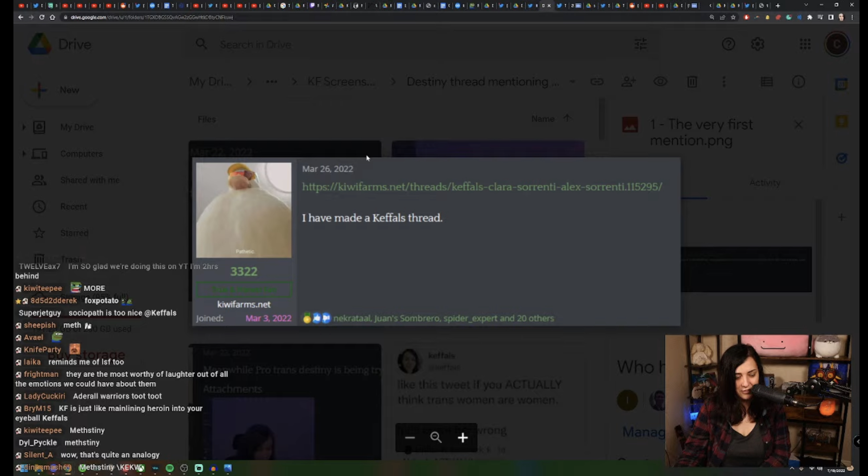Click Get add-ons plus in side panel
868x476 pixels.
(841, 217)
